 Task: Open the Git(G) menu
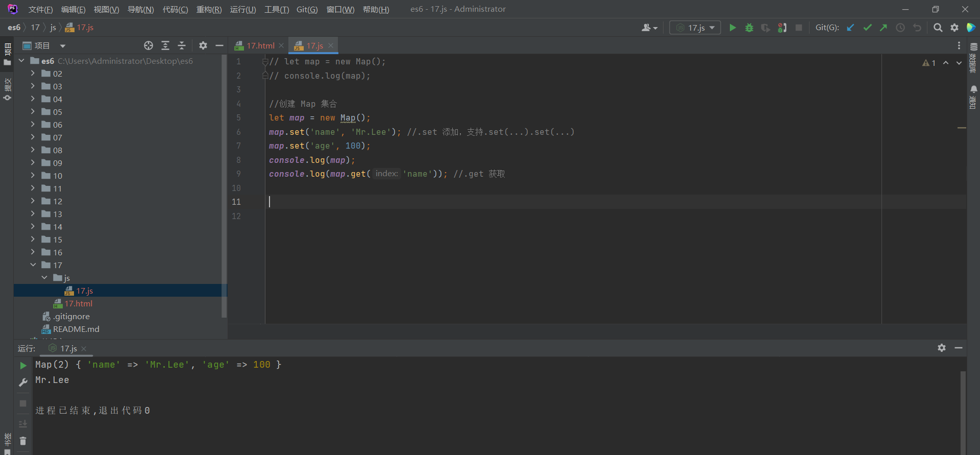pyautogui.click(x=307, y=9)
